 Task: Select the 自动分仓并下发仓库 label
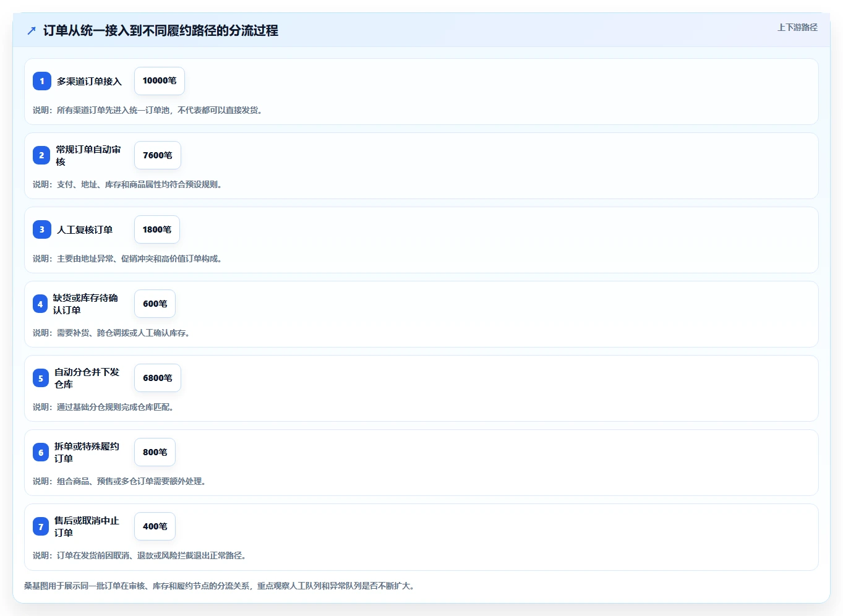tap(87, 378)
